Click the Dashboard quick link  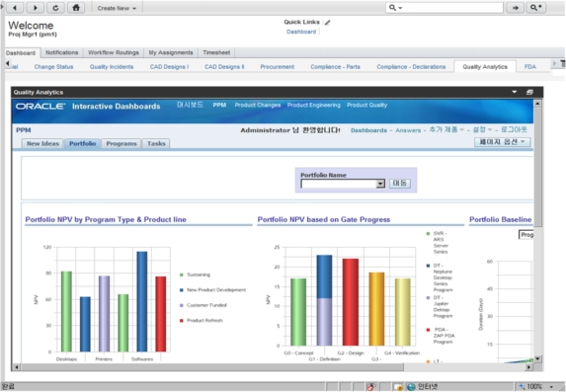click(x=301, y=32)
